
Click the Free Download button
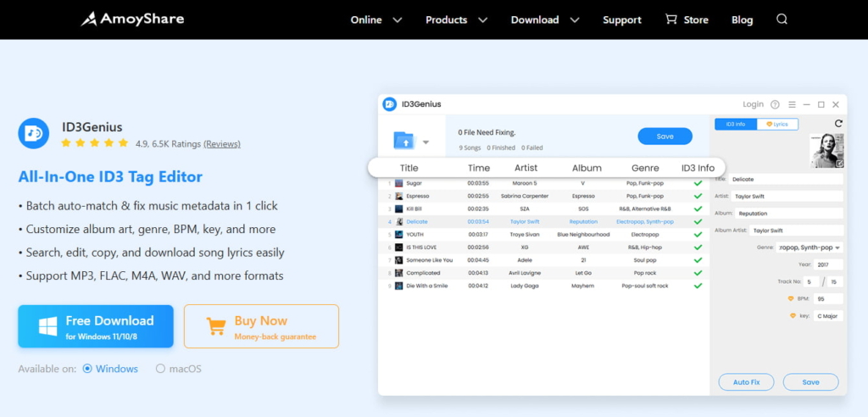96,326
